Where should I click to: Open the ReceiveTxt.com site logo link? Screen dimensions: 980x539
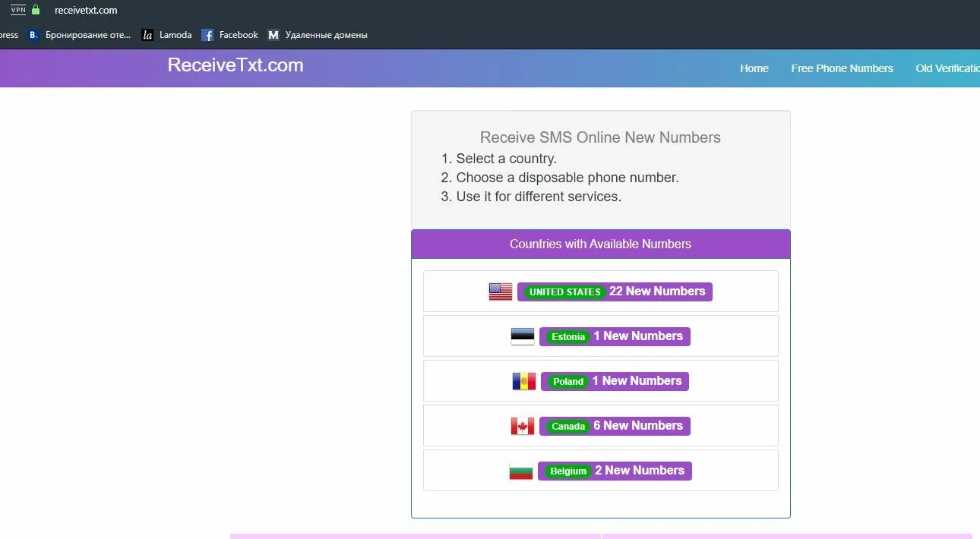coord(236,65)
